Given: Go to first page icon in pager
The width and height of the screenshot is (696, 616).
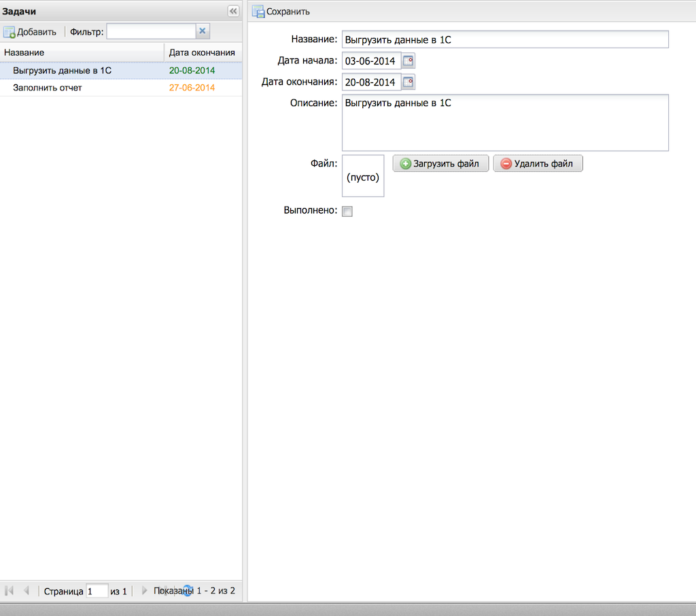Looking at the screenshot, I should click(10, 591).
